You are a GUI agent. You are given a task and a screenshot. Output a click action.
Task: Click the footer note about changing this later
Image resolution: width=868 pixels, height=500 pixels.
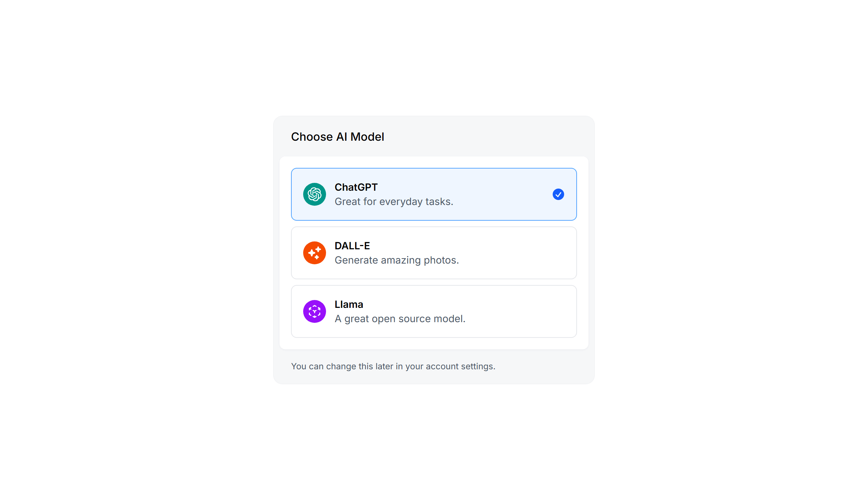point(393,366)
